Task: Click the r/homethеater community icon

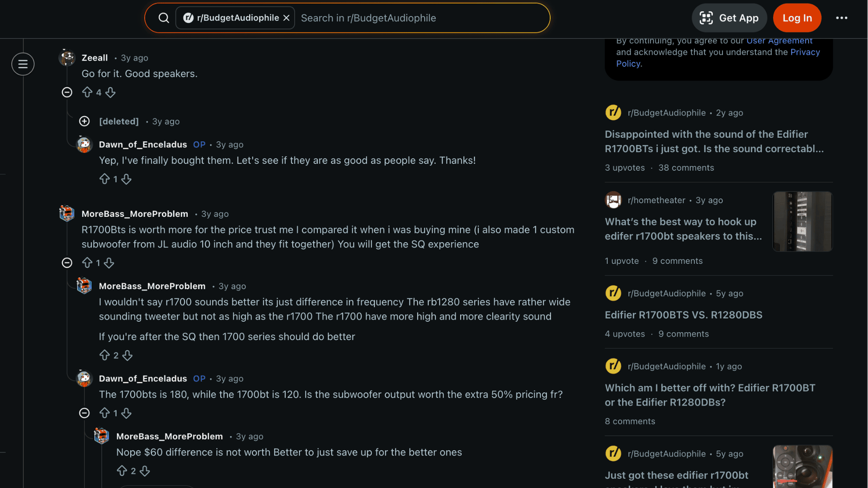Action: pos(613,200)
